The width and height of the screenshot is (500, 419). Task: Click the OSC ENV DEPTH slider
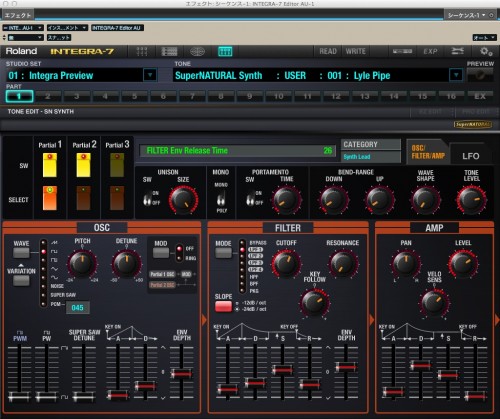pyautogui.click(x=182, y=373)
